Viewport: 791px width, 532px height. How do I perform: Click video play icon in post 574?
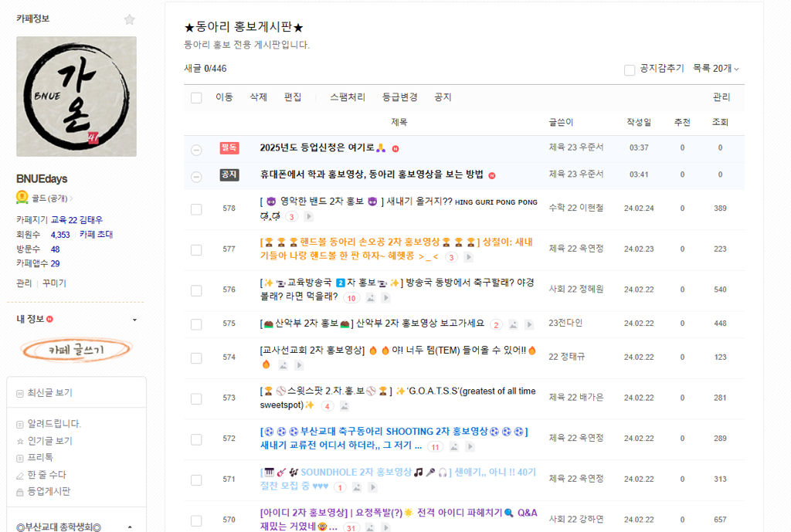click(x=299, y=365)
